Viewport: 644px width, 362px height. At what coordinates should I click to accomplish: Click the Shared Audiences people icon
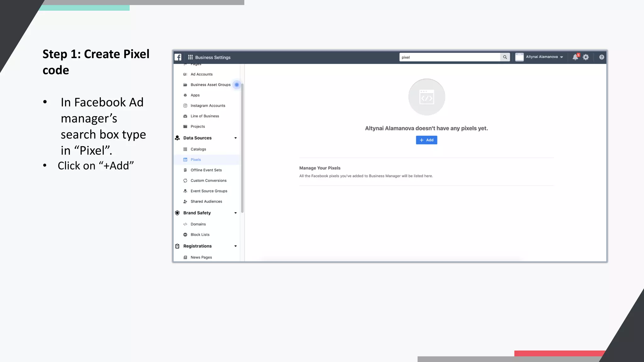click(x=185, y=201)
